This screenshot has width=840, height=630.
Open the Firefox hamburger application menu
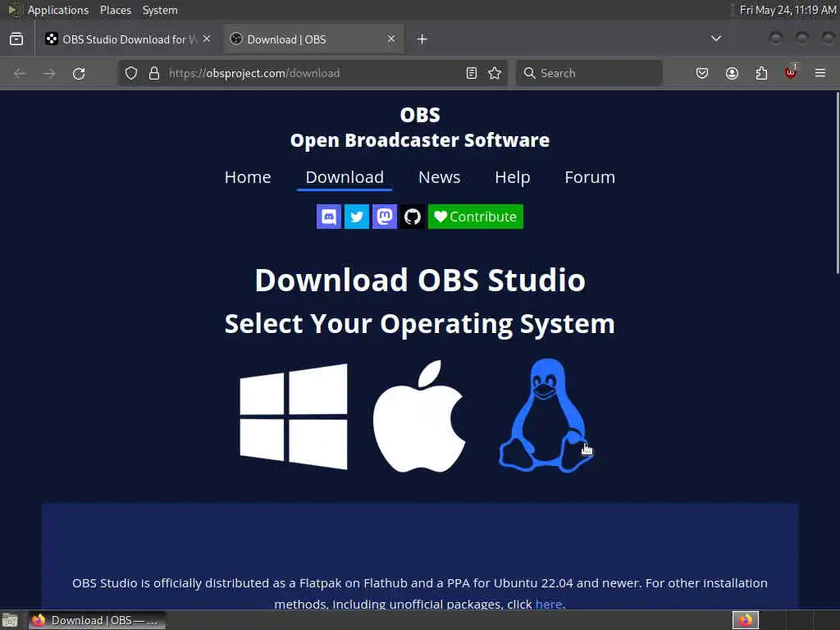[x=820, y=73]
